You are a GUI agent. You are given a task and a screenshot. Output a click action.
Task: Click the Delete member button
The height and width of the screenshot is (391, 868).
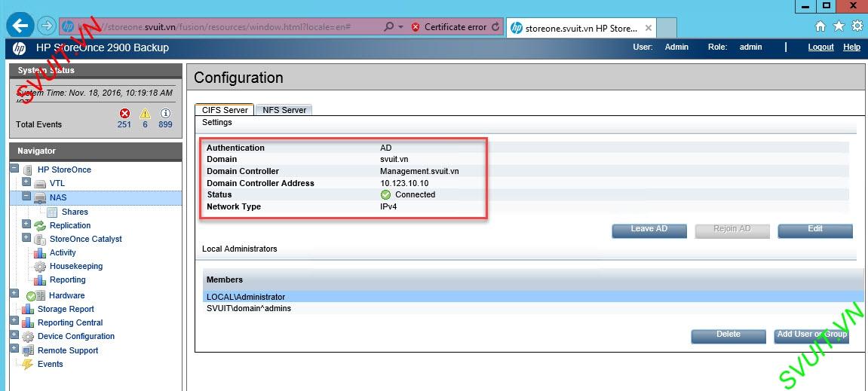coord(728,336)
